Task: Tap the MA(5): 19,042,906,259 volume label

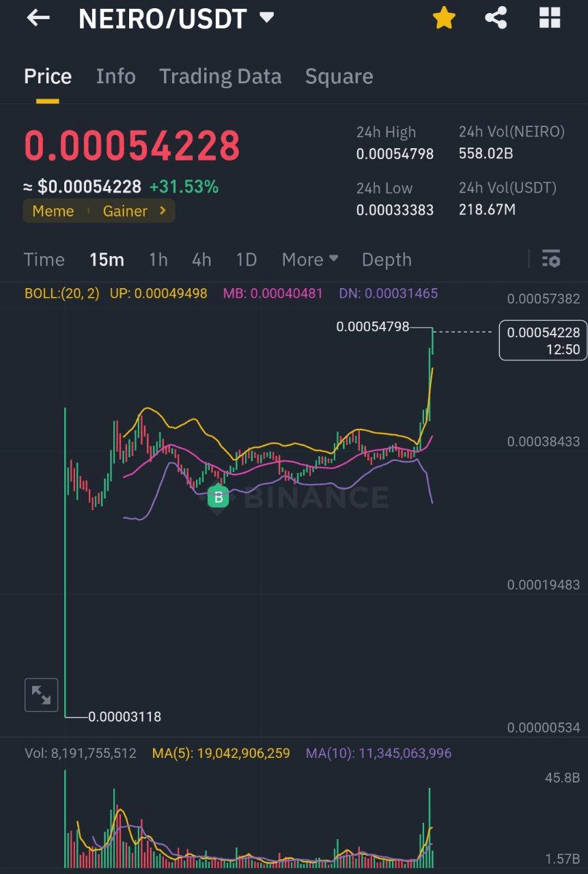Action: coord(221,753)
